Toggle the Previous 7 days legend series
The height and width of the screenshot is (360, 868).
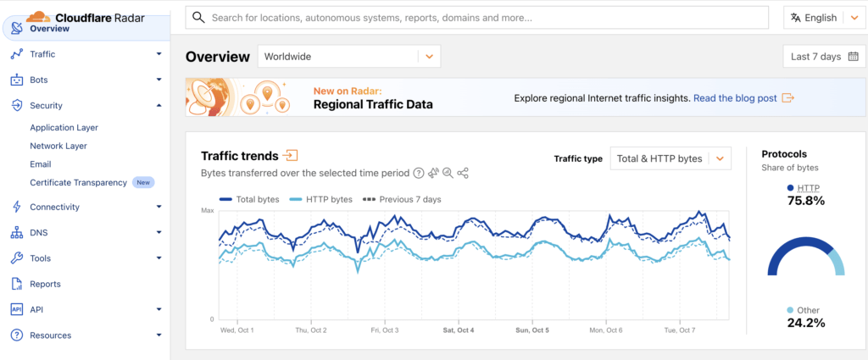pos(402,199)
